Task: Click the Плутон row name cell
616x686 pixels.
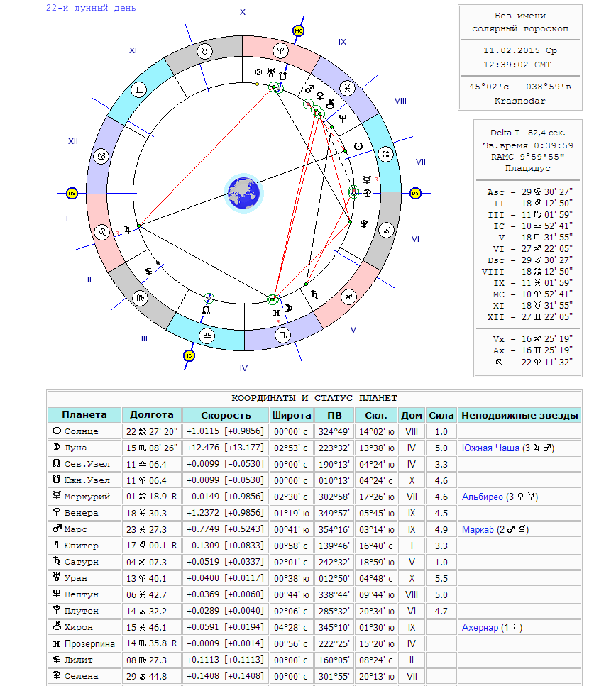Action: click(84, 611)
